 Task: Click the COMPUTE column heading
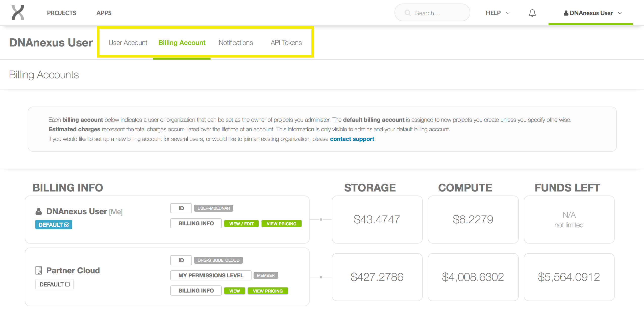tap(465, 188)
